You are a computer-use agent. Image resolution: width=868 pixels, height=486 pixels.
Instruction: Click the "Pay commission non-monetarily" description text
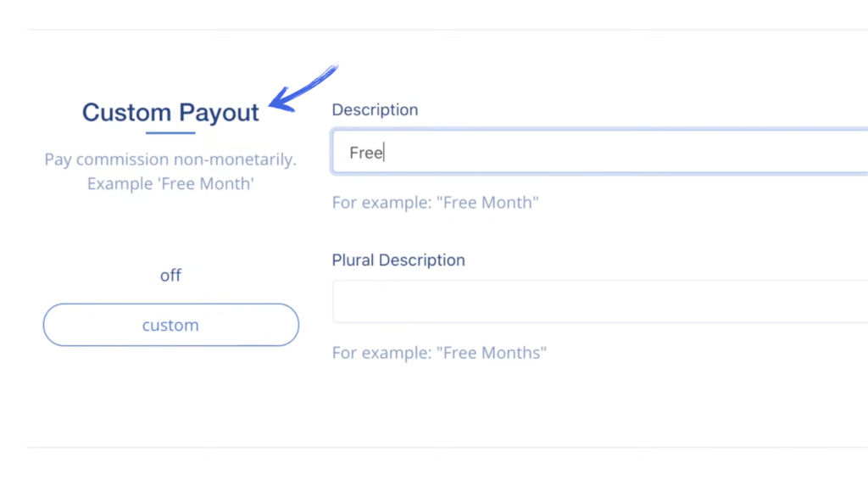(170, 159)
